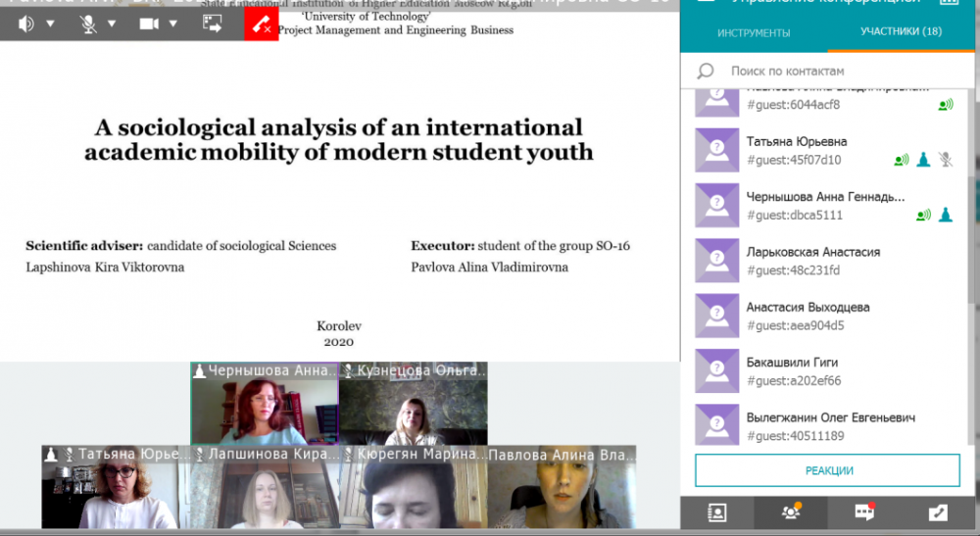The image size is (980, 536).
Task: Select the УЧАСТНИКИ (18) tab
Action: (901, 31)
